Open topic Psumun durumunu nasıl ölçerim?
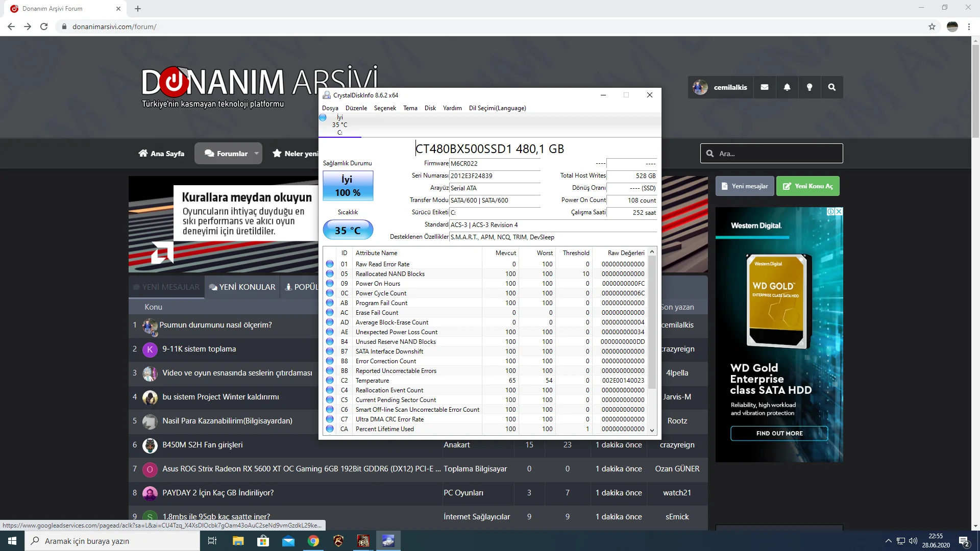 pos(215,325)
